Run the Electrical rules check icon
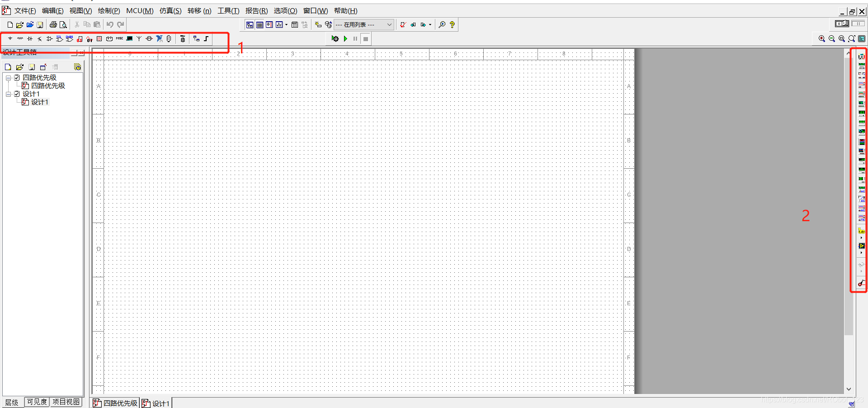 [x=403, y=25]
